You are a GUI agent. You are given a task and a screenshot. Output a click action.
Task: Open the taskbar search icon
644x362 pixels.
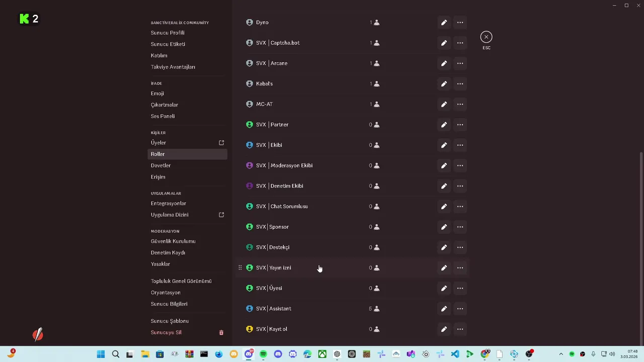tap(115, 354)
